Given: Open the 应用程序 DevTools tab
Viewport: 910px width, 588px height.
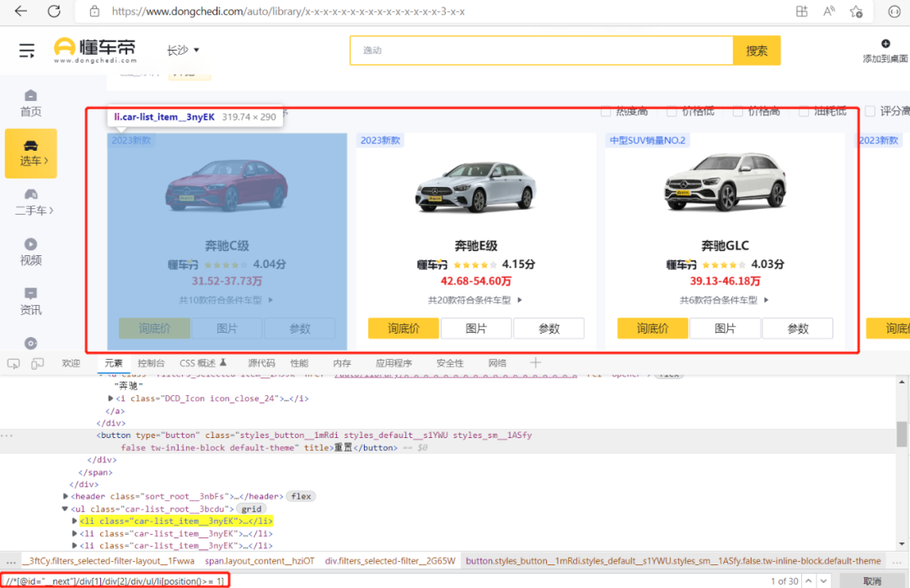Looking at the screenshot, I should 393,363.
